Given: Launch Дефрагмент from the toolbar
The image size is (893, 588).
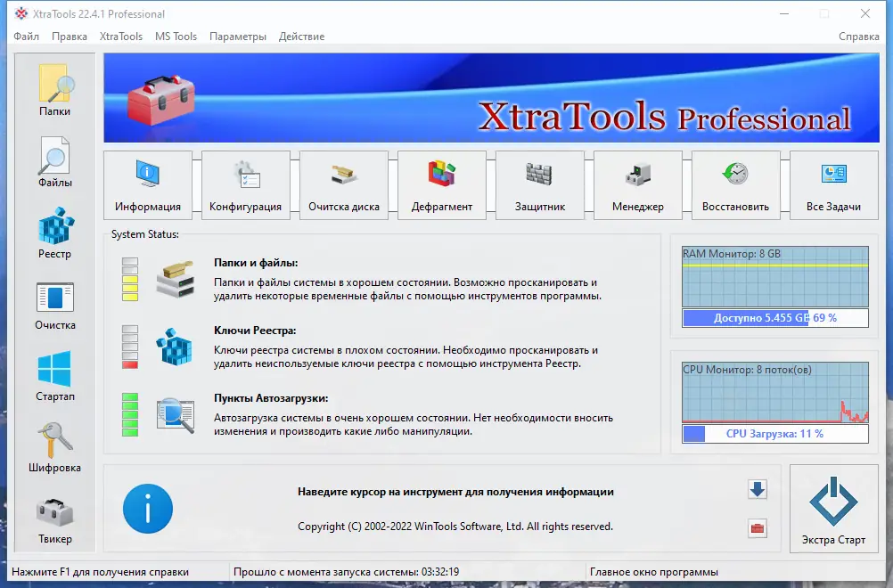Looking at the screenshot, I should pyautogui.click(x=440, y=184).
